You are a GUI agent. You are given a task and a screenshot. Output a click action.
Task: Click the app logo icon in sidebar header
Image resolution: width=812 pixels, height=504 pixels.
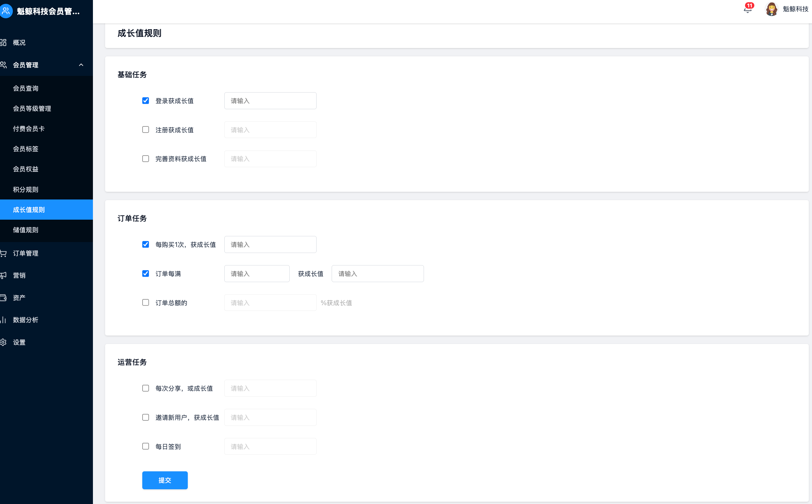(6, 11)
